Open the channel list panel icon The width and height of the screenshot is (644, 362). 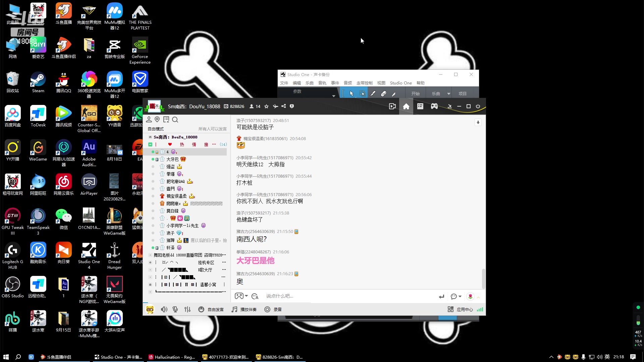420,106
